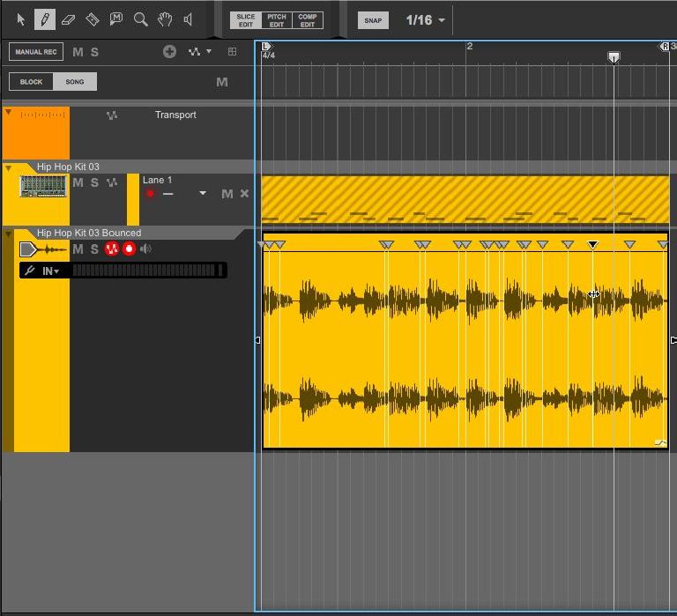Click the Transport track label
Screen dimensions: 677x616
point(175,115)
